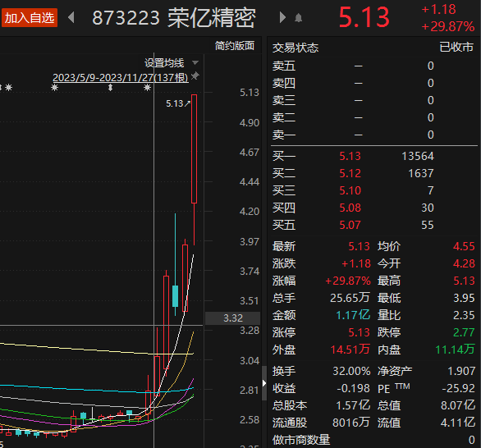Image resolution: width=481 pixels, height=448 pixels.
Task: Expand the side panel splitter arrow
Action: [x=264, y=383]
